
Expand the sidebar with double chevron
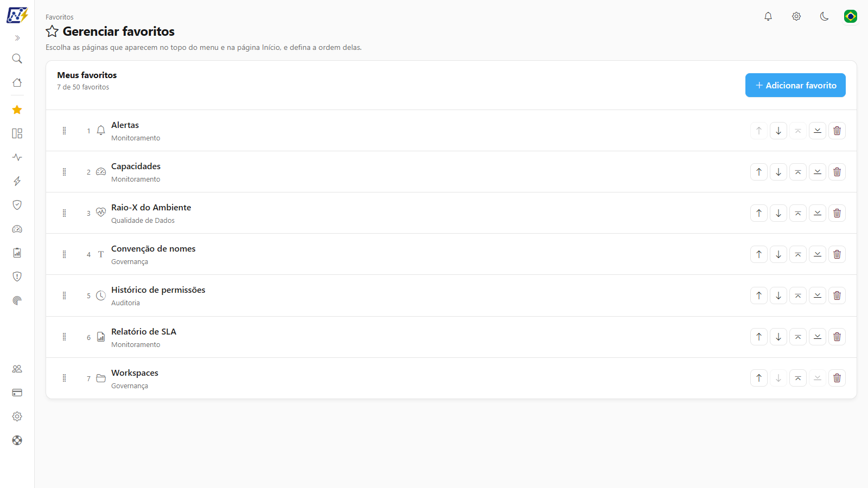(x=17, y=38)
